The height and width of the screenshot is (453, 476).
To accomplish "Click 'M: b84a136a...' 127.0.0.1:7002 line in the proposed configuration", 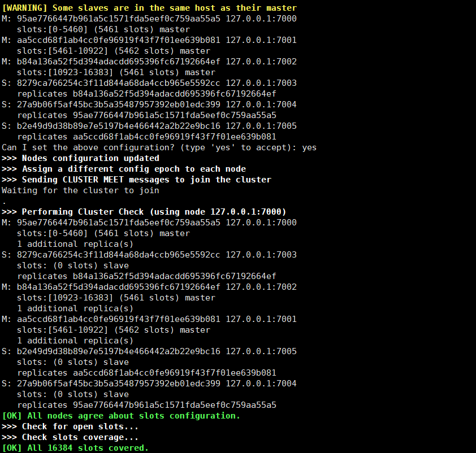I will [x=149, y=62].
